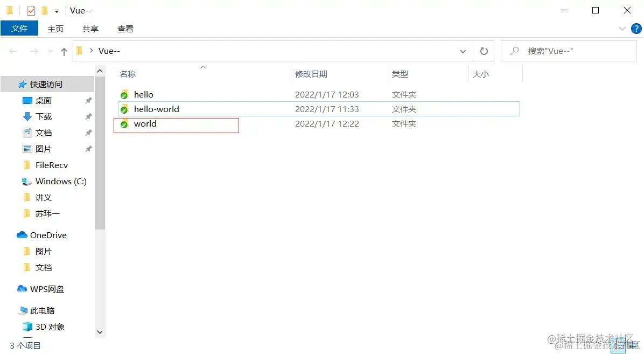Expand the ribbon with chevron arrow
The image size is (644, 354).
click(622, 29)
